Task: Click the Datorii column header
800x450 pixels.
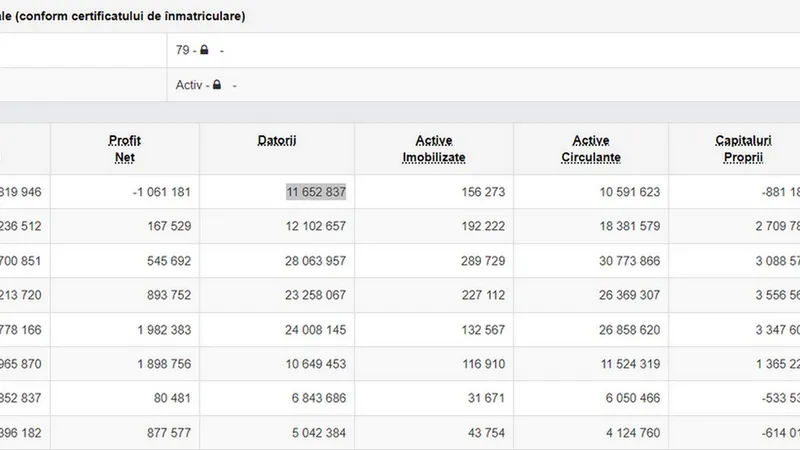Action: [277, 140]
